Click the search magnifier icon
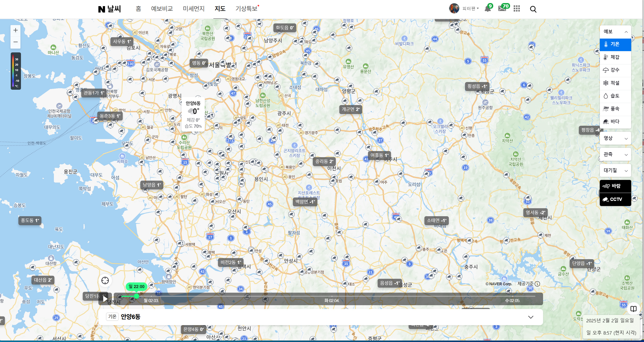 click(533, 9)
